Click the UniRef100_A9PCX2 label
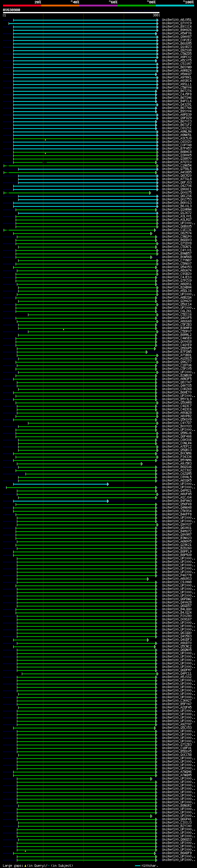 tap(176, 57)
